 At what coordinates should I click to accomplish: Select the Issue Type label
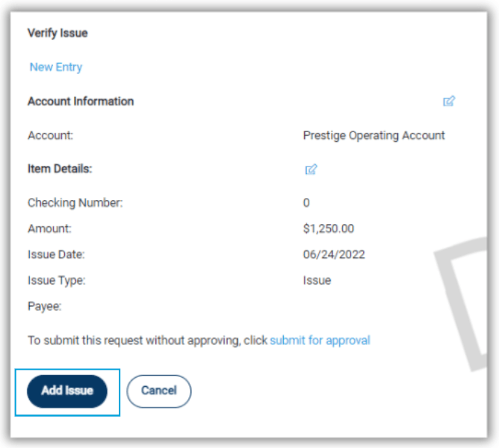point(56,281)
